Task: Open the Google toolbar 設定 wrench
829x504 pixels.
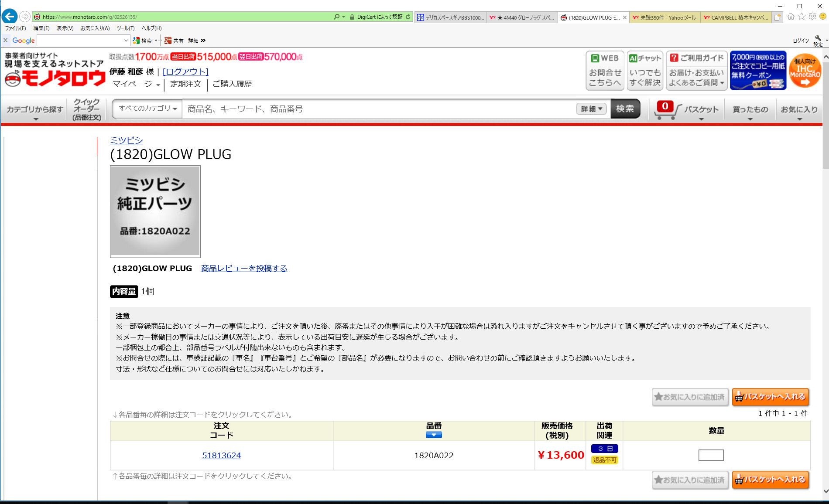Action: (x=818, y=41)
